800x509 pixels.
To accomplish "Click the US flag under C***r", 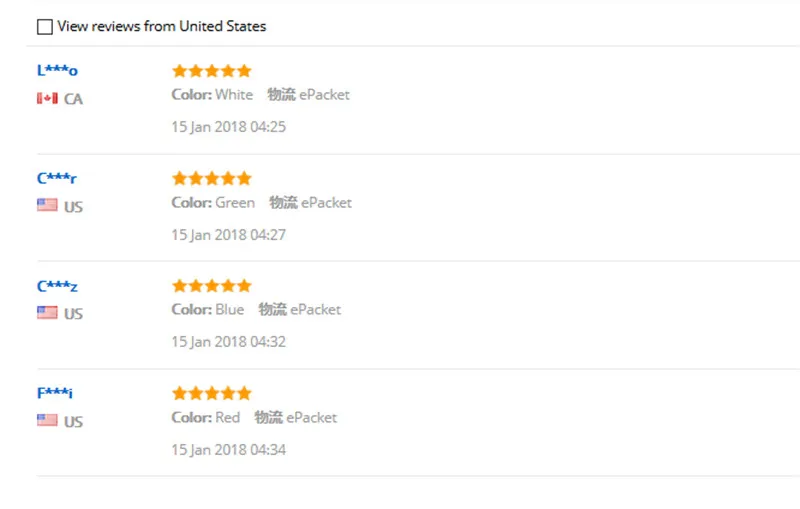I will tap(47, 205).
